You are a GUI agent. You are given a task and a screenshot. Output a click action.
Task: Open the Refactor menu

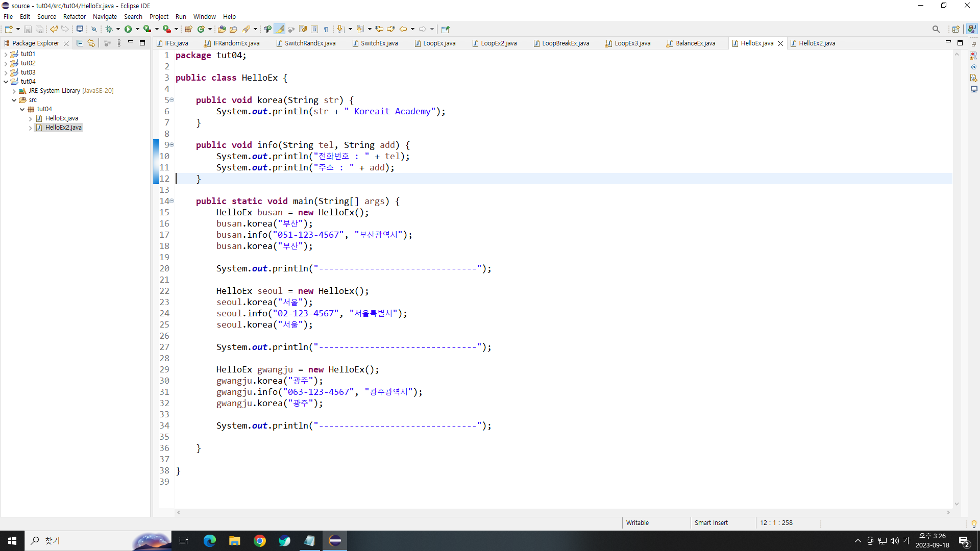click(x=74, y=16)
